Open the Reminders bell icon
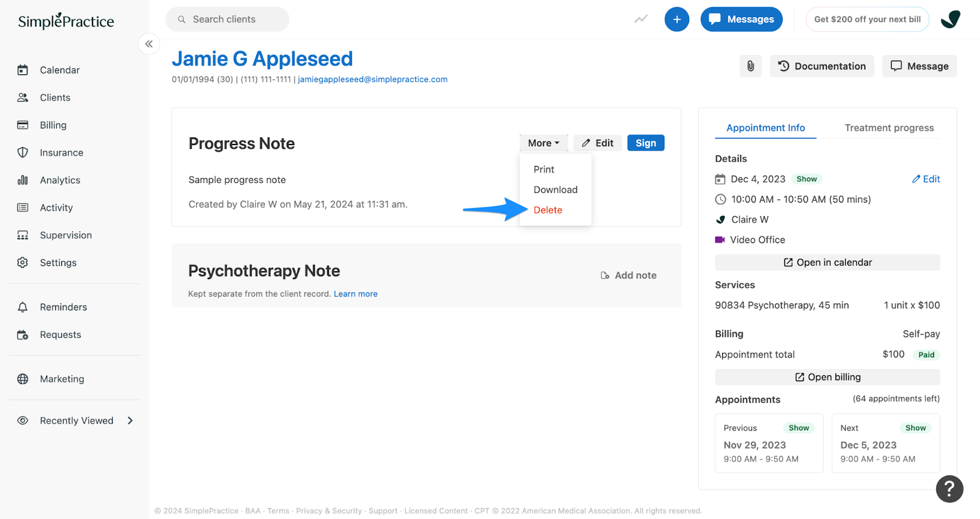 (x=23, y=307)
